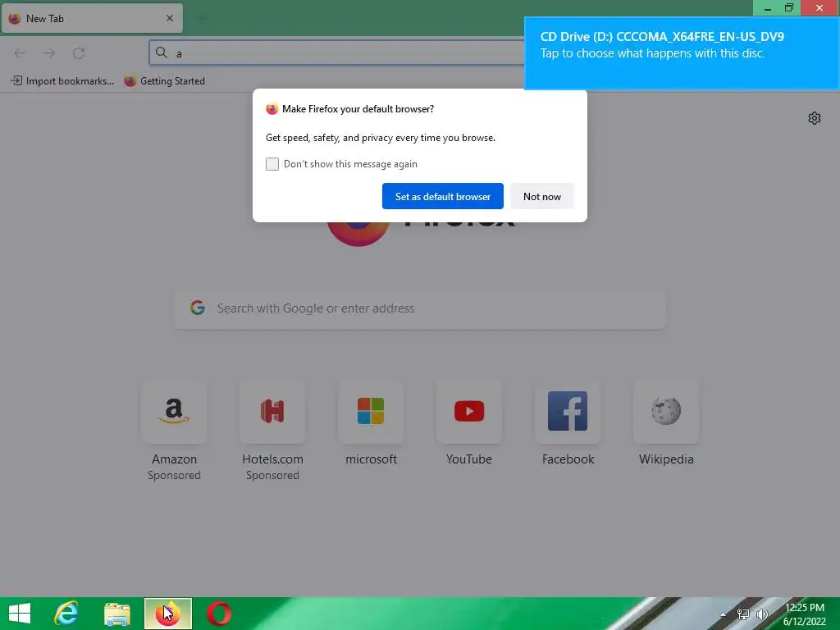Click the Amazon shortcut tile

click(174, 412)
